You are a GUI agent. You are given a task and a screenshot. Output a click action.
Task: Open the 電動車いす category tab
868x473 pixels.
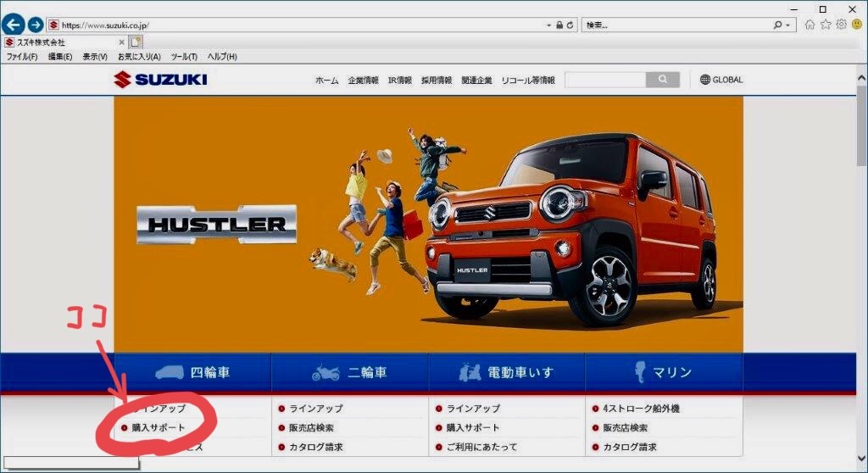tap(507, 372)
